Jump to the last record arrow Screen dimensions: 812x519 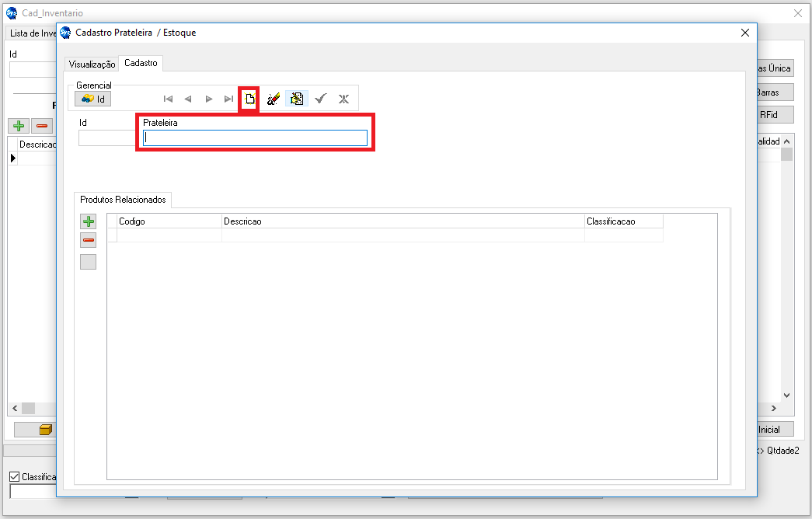point(228,99)
